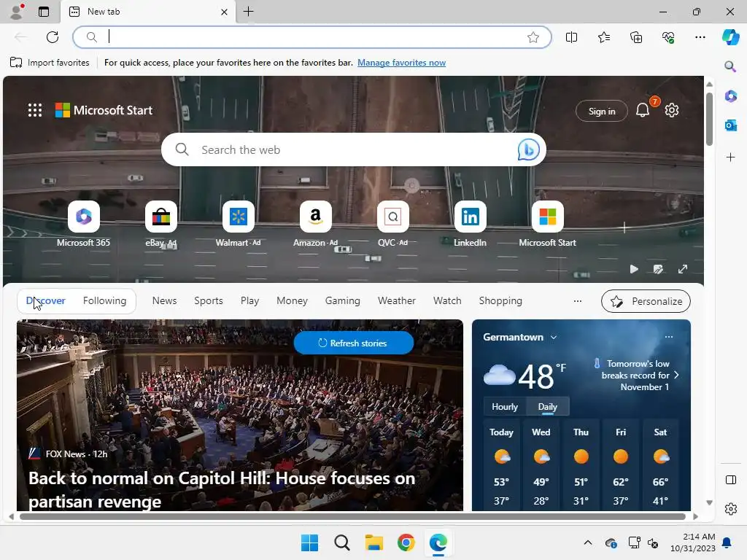Viewport: 747px width, 560px height.
Task: Open the Watch category
Action: 447,301
